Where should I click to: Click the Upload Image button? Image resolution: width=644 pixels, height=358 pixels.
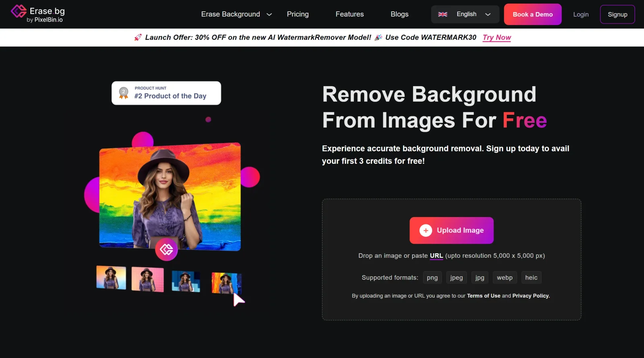tap(452, 230)
